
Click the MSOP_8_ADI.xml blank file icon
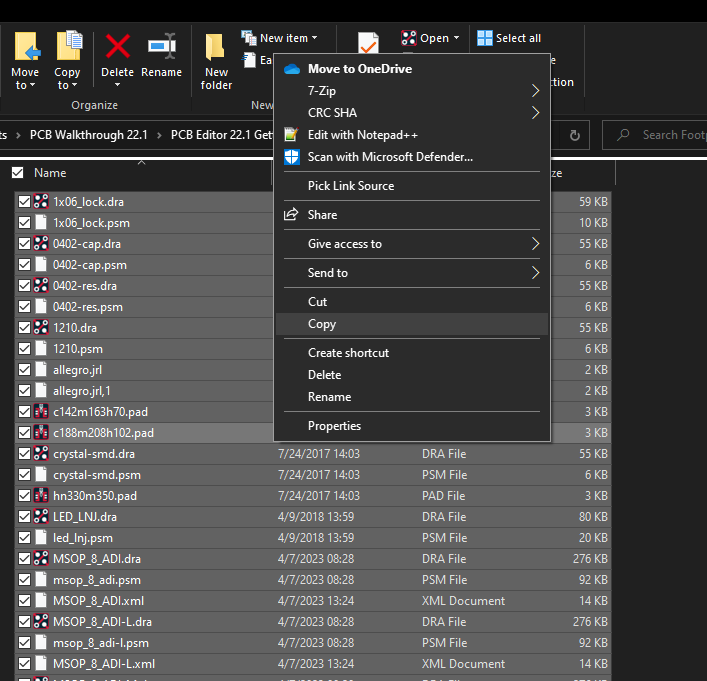pyautogui.click(x=41, y=600)
